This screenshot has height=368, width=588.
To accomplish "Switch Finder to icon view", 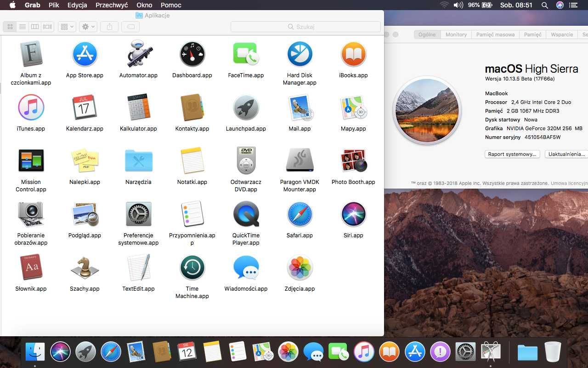I will point(9,27).
